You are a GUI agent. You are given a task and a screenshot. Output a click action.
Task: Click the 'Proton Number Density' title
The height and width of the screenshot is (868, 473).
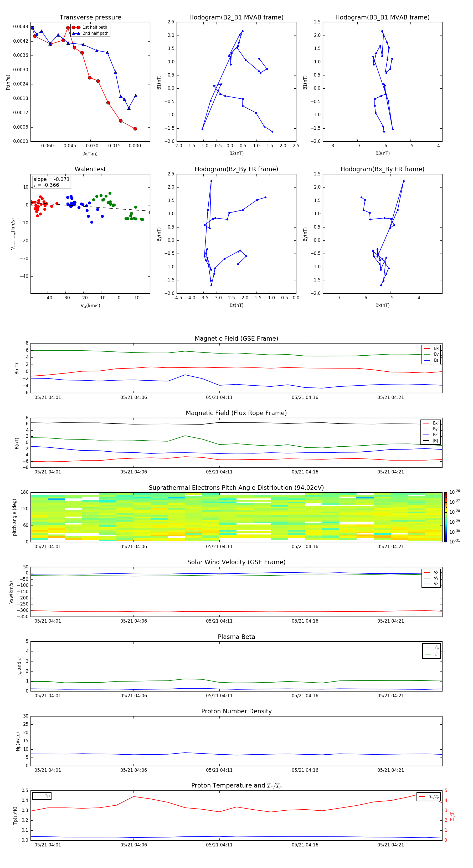tap(236, 712)
